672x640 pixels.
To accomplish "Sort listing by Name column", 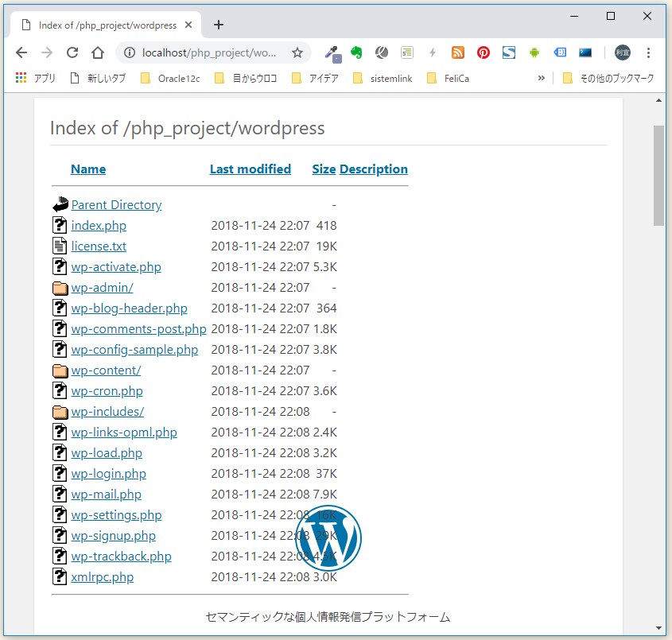I will pyautogui.click(x=88, y=169).
